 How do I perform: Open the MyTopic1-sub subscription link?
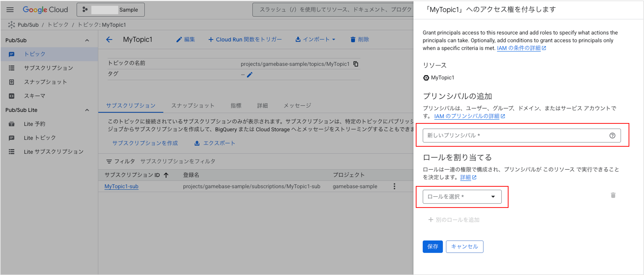coord(121,186)
